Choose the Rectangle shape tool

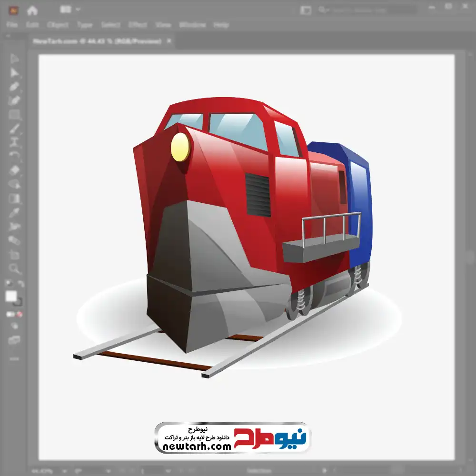[14, 115]
